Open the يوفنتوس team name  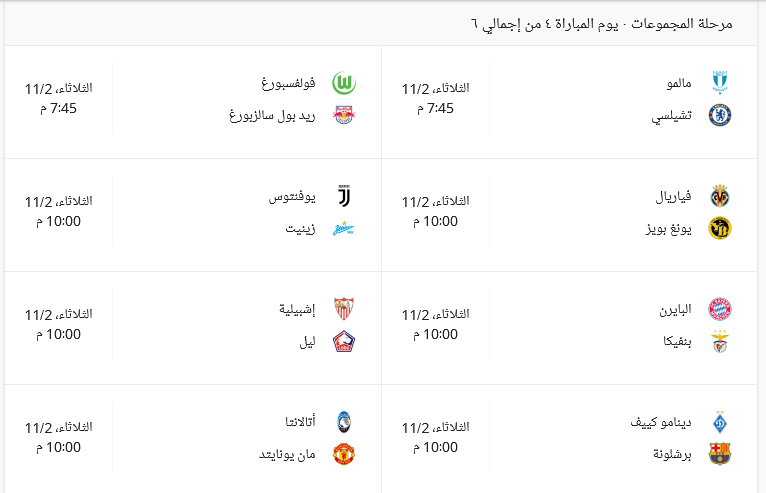(292, 196)
